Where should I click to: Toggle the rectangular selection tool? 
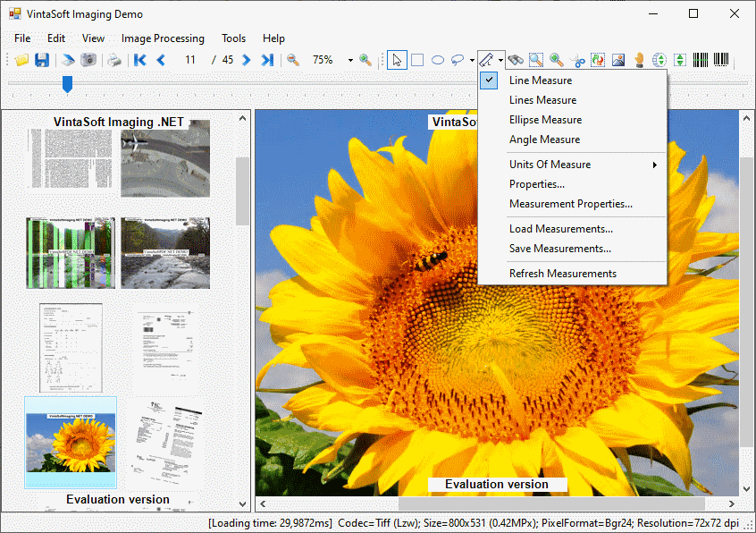[417, 60]
